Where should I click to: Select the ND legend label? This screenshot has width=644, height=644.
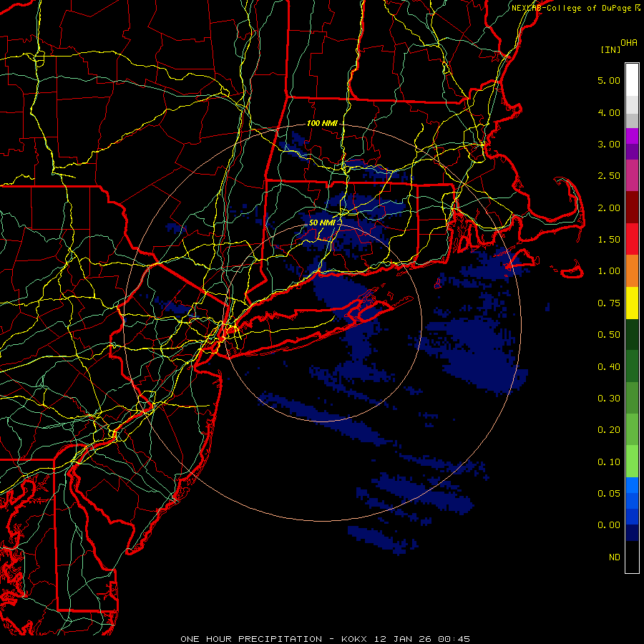point(615,557)
